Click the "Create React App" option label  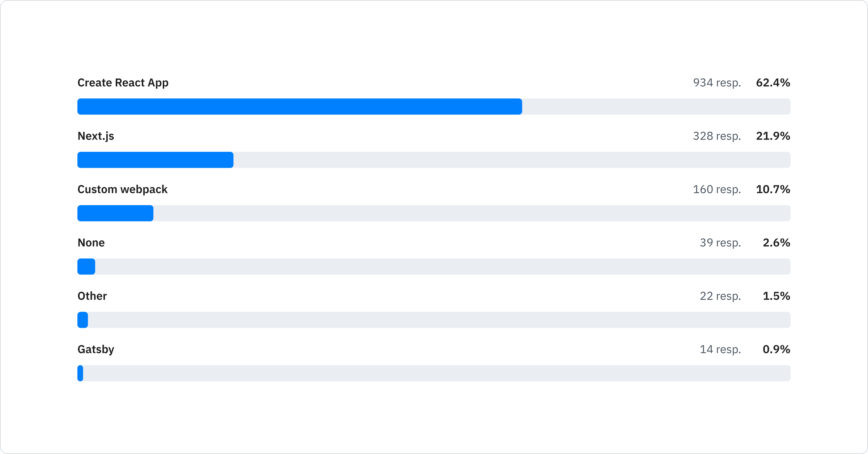click(123, 83)
